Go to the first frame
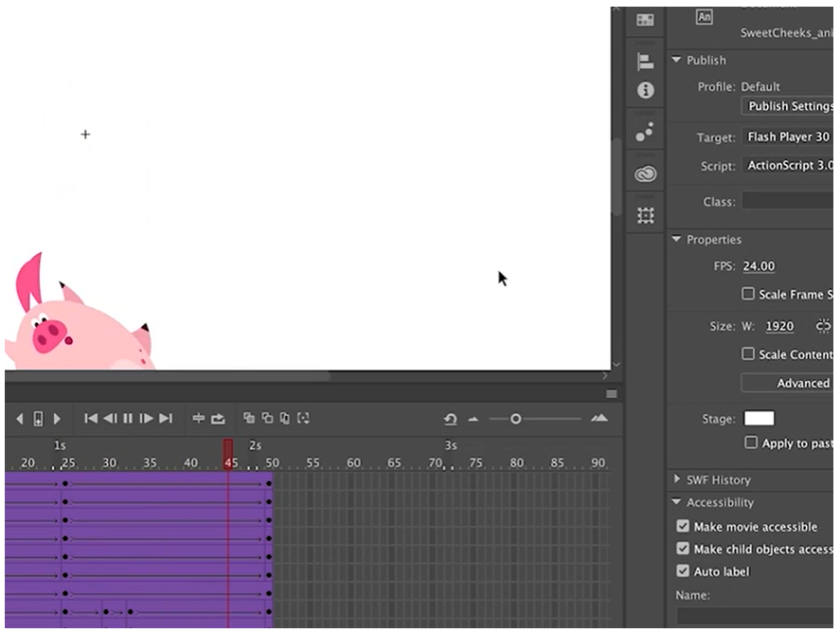The width and height of the screenshot is (840, 633). coord(91,418)
